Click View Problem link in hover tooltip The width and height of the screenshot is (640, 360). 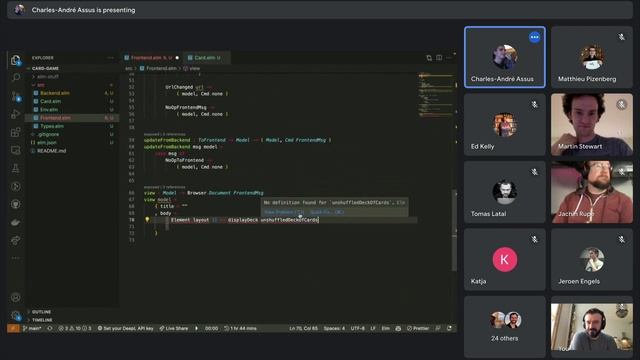coord(284,212)
